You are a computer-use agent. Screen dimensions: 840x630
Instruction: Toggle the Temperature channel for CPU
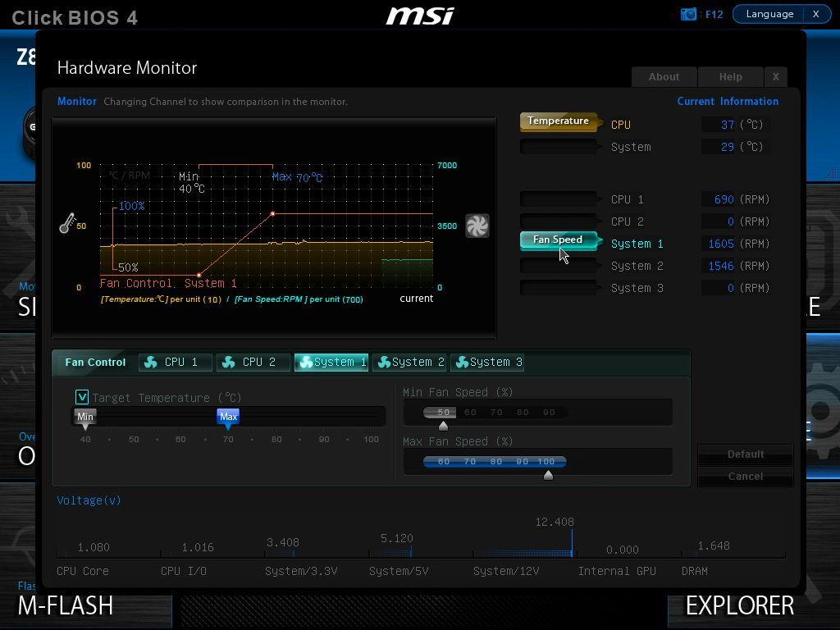[x=559, y=121]
